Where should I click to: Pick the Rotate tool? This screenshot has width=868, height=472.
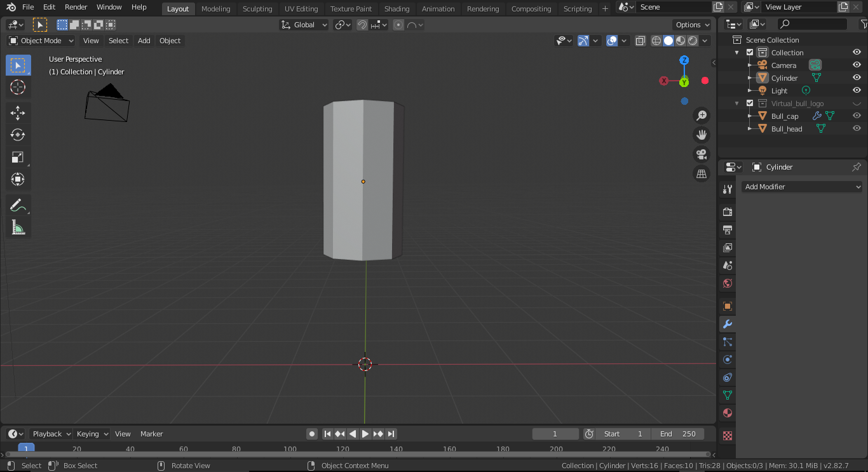(x=18, y=135)
